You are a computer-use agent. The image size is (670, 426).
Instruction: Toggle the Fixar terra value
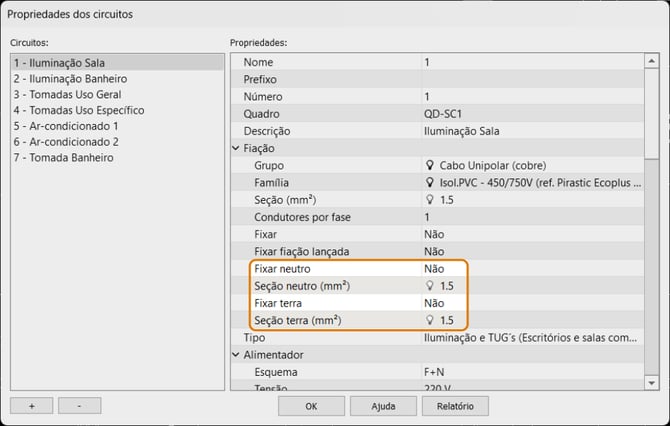[434, 303]
